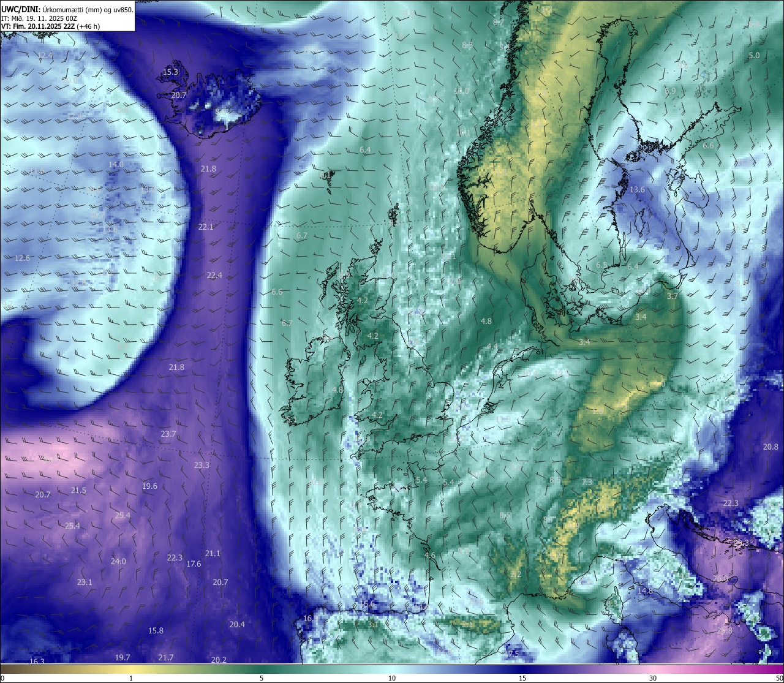Click the 23.7 value label

[x=168, y=434]
